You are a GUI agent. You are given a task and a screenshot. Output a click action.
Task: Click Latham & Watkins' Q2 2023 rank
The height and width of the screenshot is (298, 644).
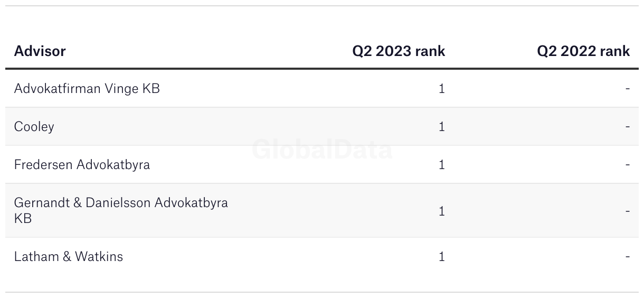(442, 257)
